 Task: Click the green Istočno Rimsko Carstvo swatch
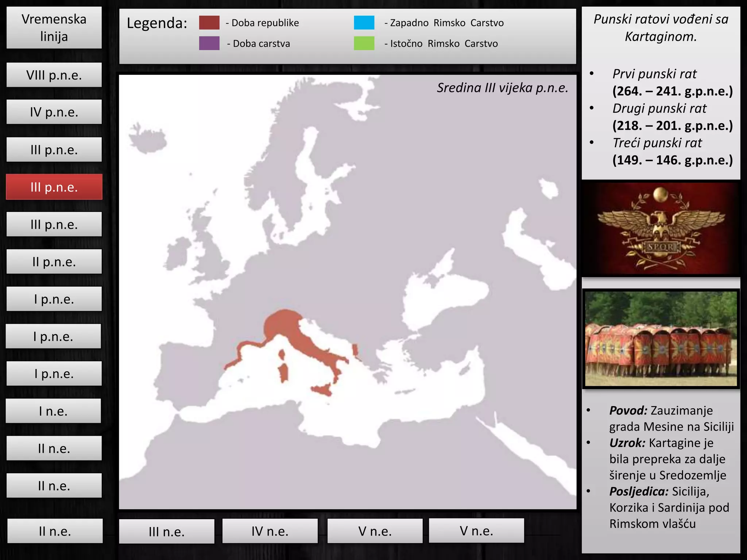pyautogui.click(x=364, y=43)
